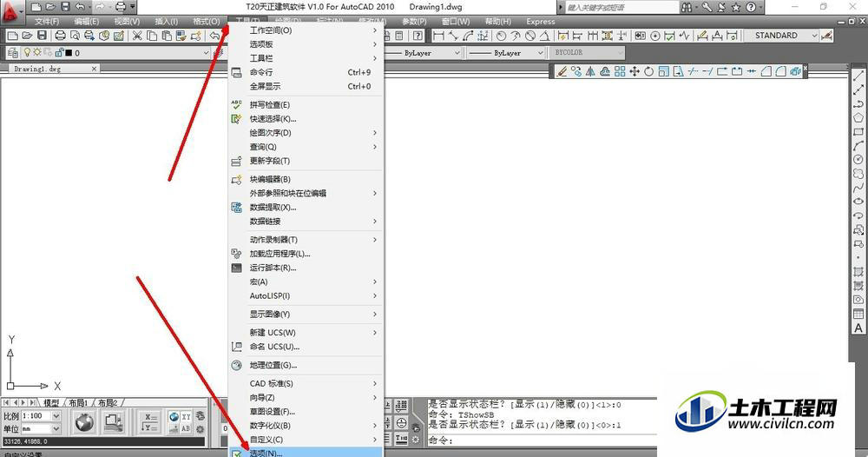The image size is (868, 457).
Task: Click the Save icon in standard toolbar
Action: pos(42,36)
